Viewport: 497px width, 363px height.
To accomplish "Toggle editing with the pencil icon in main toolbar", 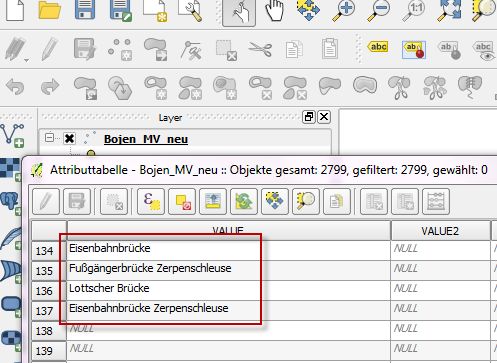I will 50,49.
